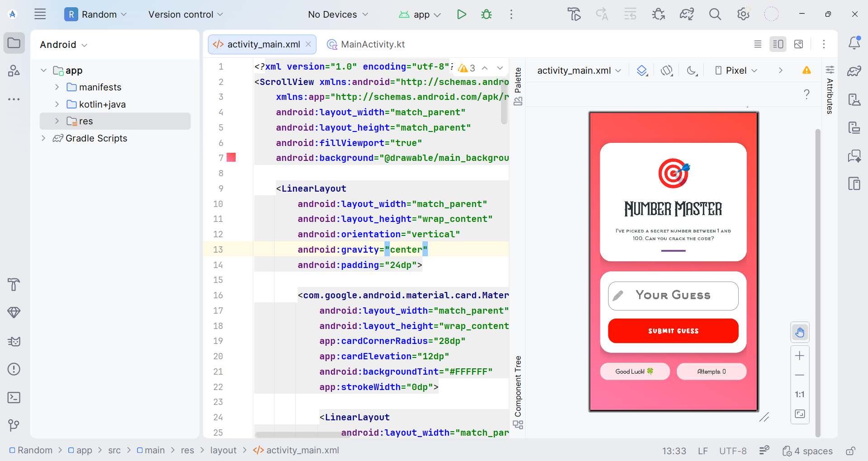Viewport: 868px width, 461px height.
Task: Open editor tab options menu
Action: [x=824, y=44]
